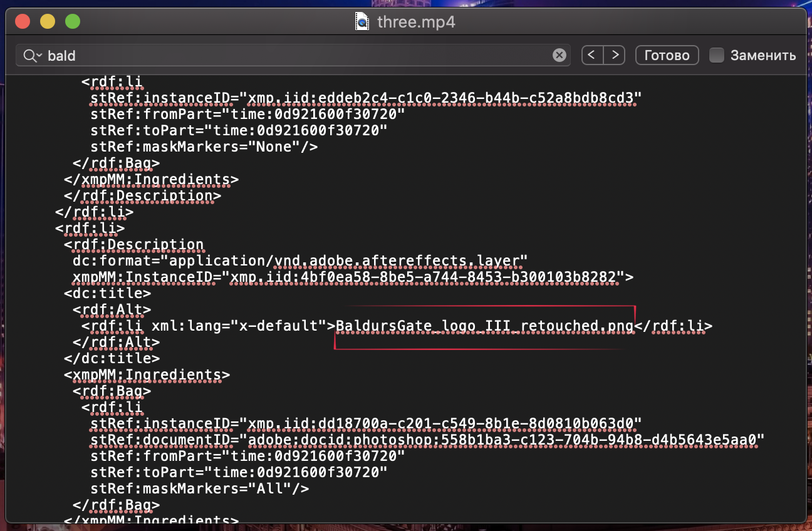Click the stRef:instanceID dd18700a line

pyautogui.click(x=367, y=423)
